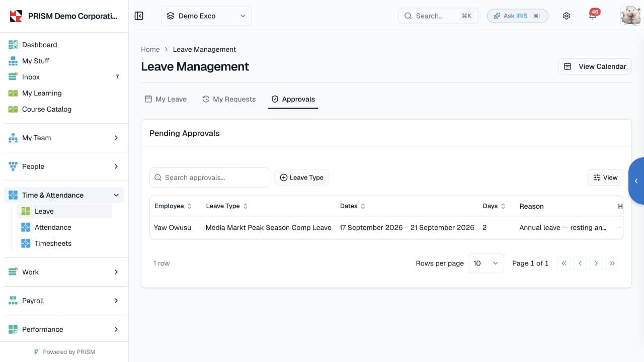Open the Rows per page dropdown
The width and height of the screenshot is (644, 362).
pos(486,263)
